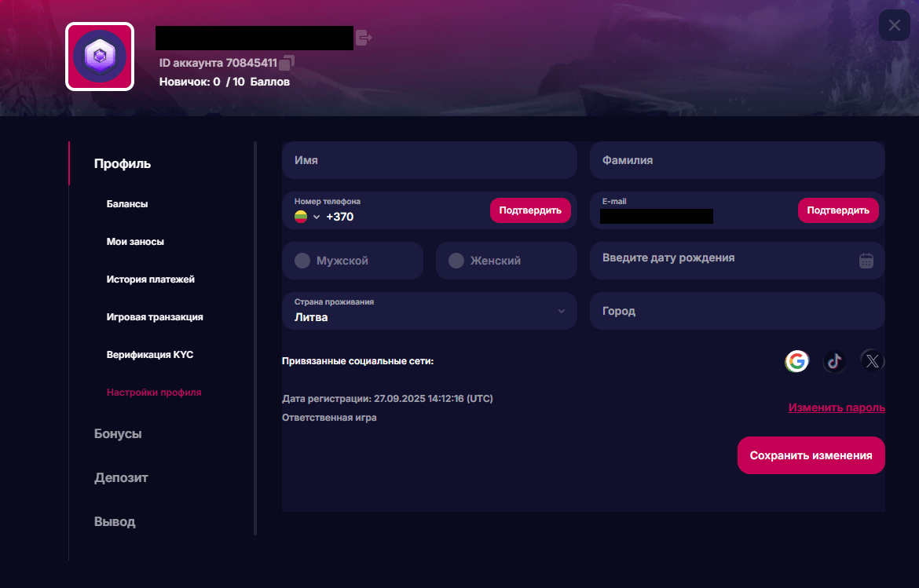Screen dimensions: 919x588
Task: Select the X social network icon
Action: (872, 361)
